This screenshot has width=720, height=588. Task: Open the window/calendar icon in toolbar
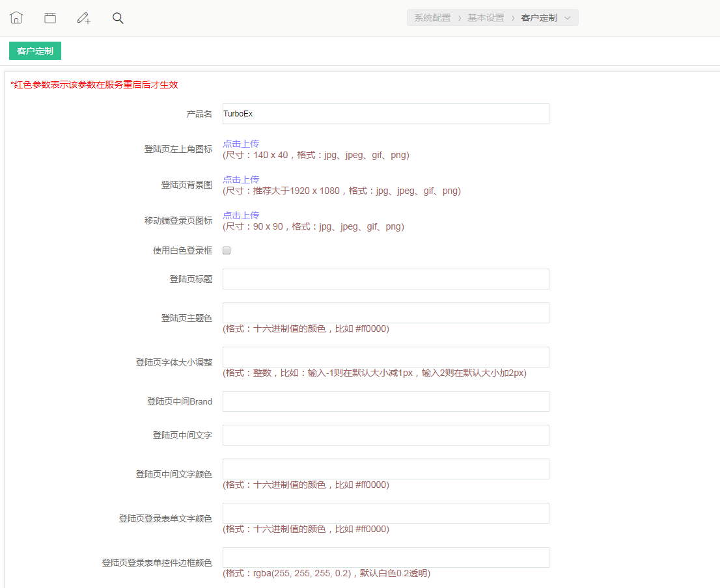50,18
